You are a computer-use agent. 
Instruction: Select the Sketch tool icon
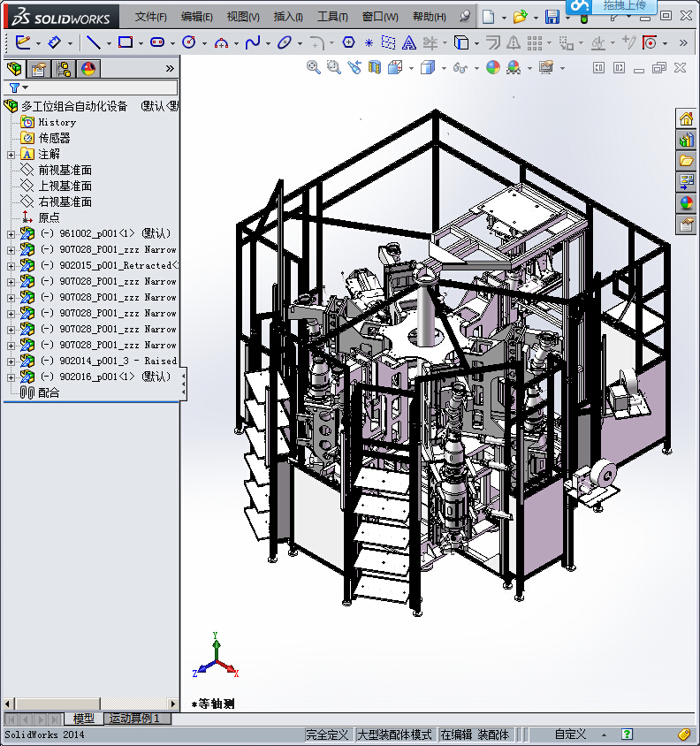23,42
